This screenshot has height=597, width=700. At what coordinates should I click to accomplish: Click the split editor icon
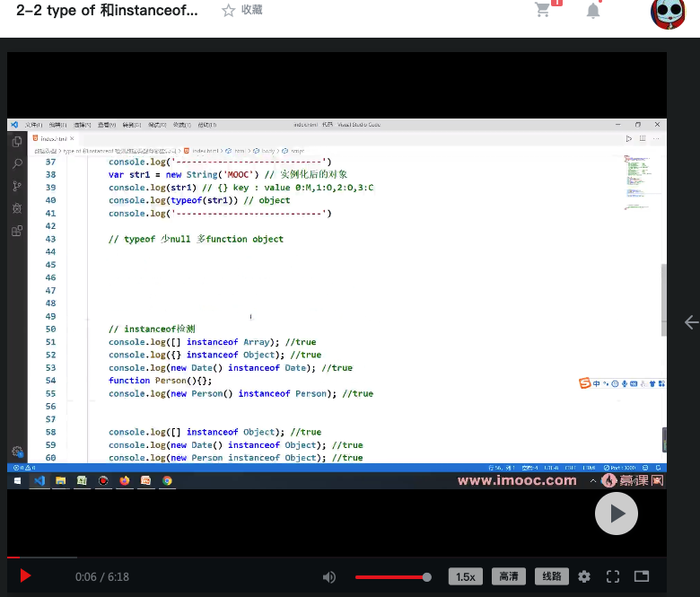[x=643, y=139]
